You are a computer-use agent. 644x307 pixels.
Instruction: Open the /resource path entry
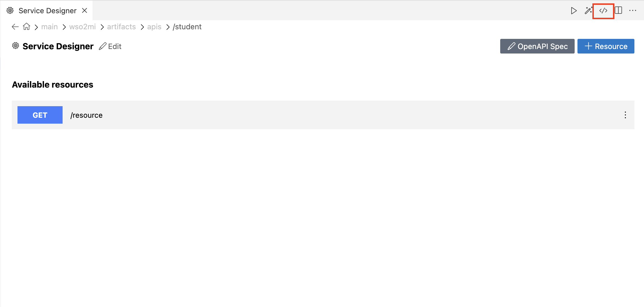click(x=87, y=115)
